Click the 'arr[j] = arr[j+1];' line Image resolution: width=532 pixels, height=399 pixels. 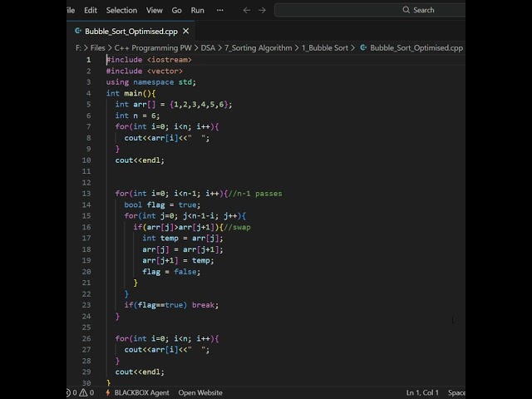tap(183, 249)
